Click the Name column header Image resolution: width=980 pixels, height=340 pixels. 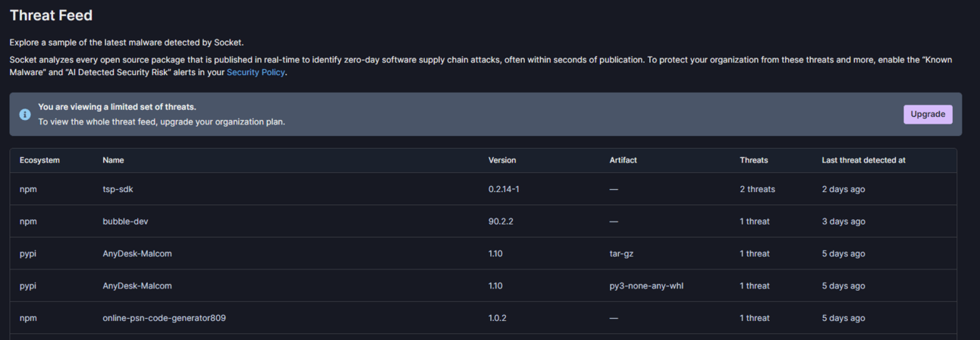coord(113,160)
